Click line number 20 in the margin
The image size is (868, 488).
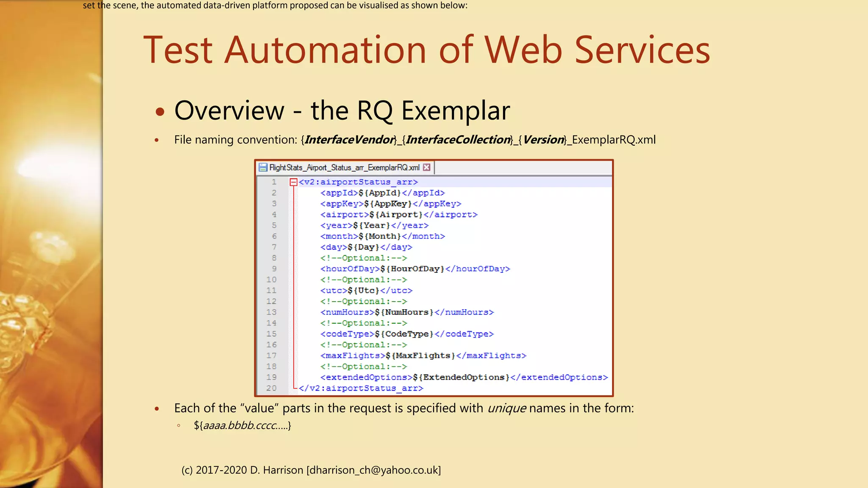tap(271, 388)
